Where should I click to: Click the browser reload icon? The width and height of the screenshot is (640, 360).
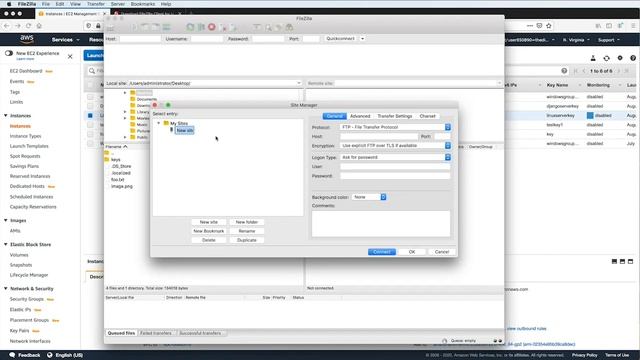(29, 26)
